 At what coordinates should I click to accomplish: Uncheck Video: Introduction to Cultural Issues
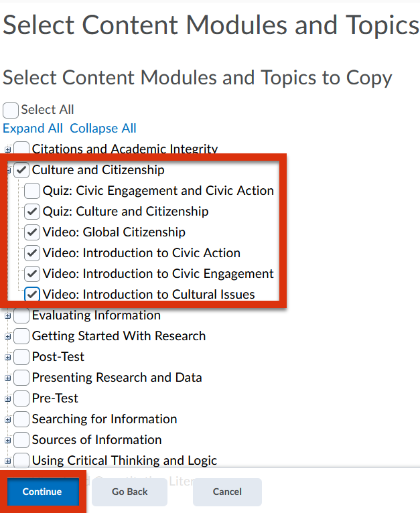(32, 294)
